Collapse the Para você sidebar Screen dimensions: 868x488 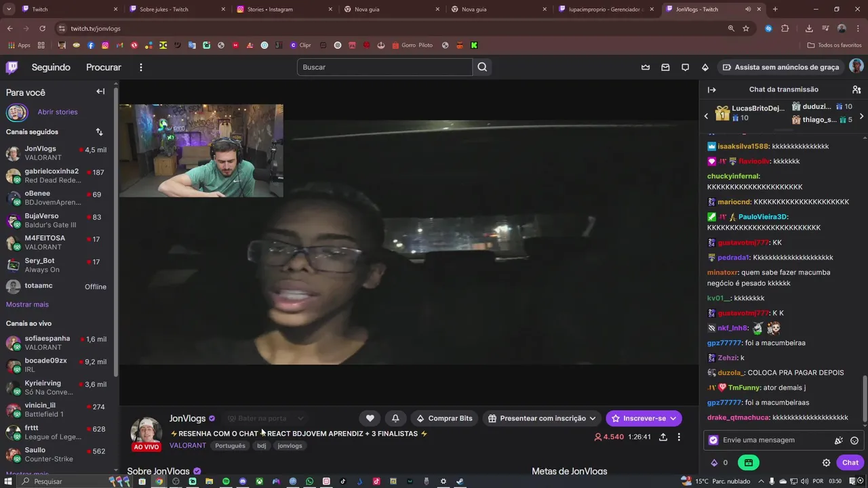(100, 91)
